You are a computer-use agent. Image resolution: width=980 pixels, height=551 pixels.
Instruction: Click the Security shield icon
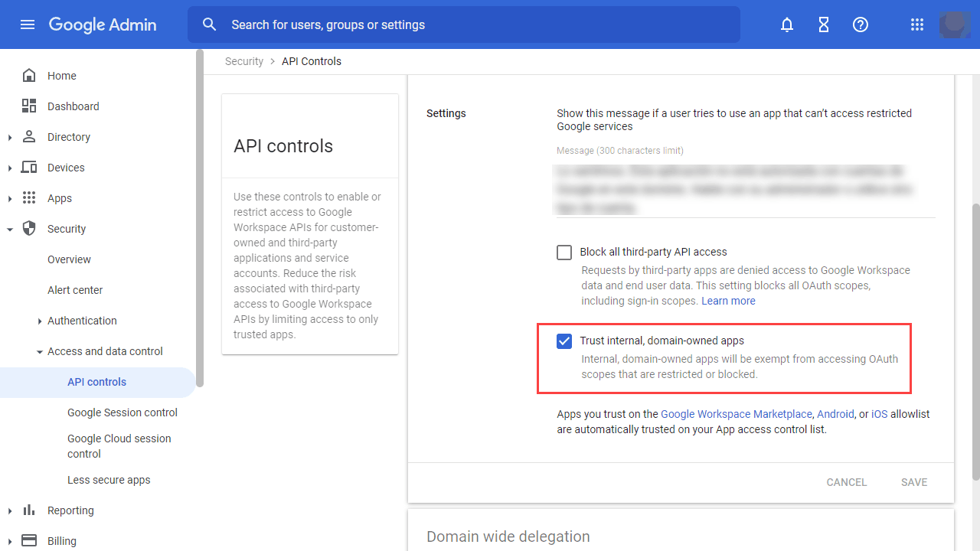[28, 228]
